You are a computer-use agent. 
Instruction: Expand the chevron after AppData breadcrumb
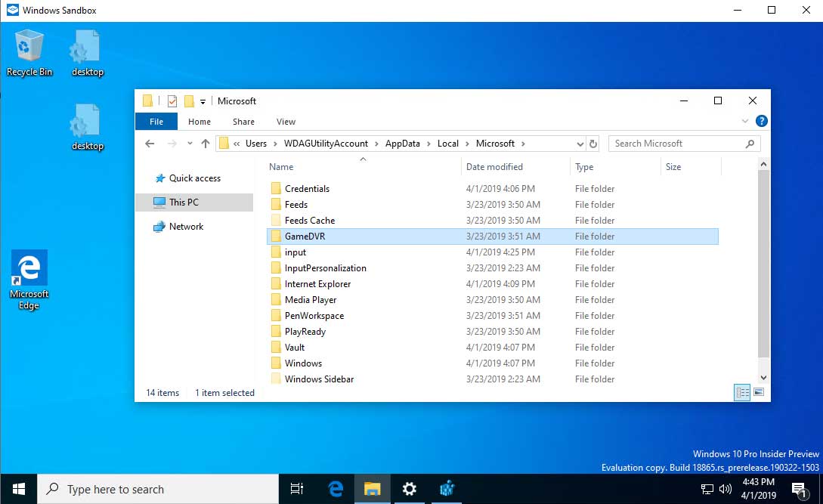429,144
